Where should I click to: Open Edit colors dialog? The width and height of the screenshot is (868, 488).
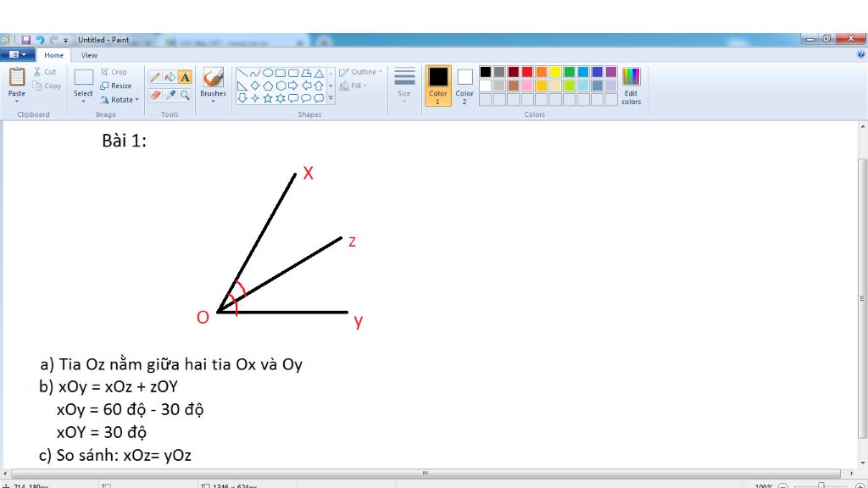(x=631, y=86)
